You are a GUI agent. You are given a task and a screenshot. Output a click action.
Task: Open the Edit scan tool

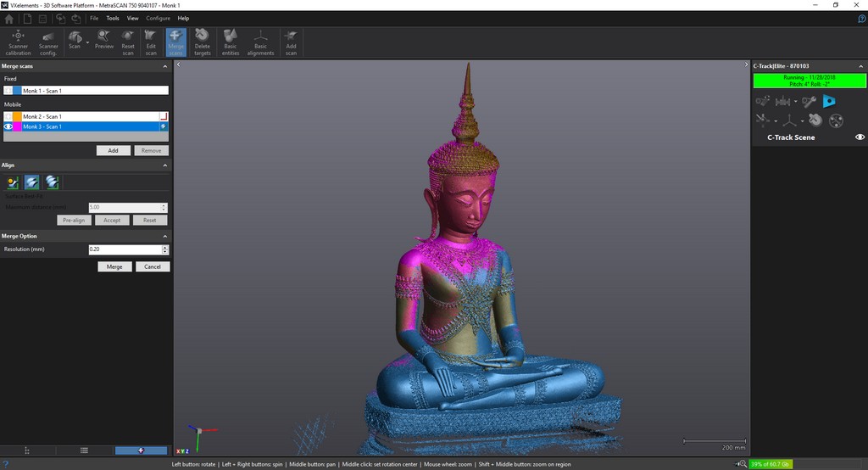pos(151,42)
